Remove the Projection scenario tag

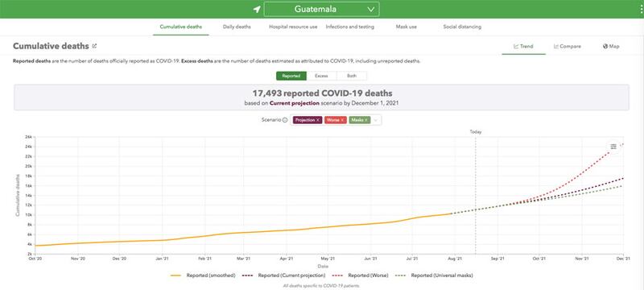tap(317, 120)
